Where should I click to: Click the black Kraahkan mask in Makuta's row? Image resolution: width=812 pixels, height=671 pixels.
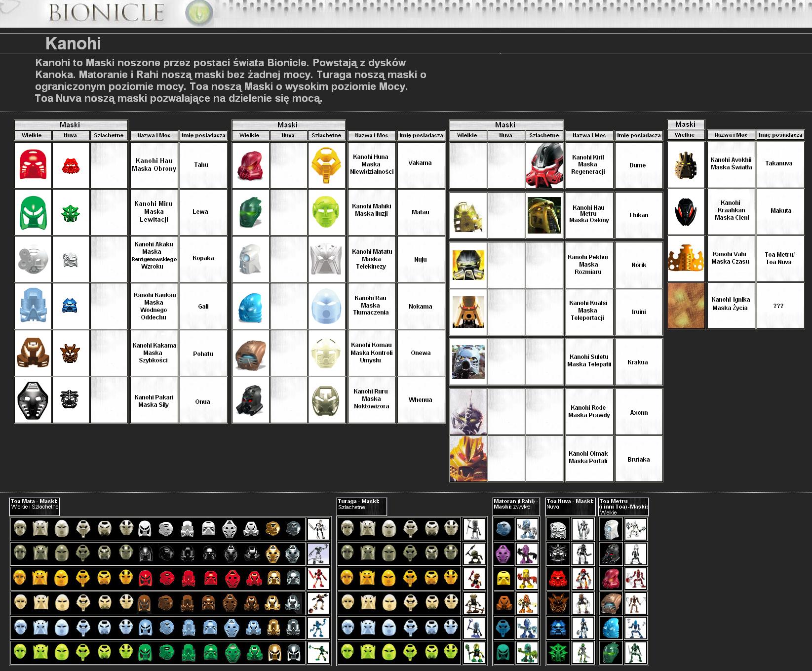pos(686,212)
